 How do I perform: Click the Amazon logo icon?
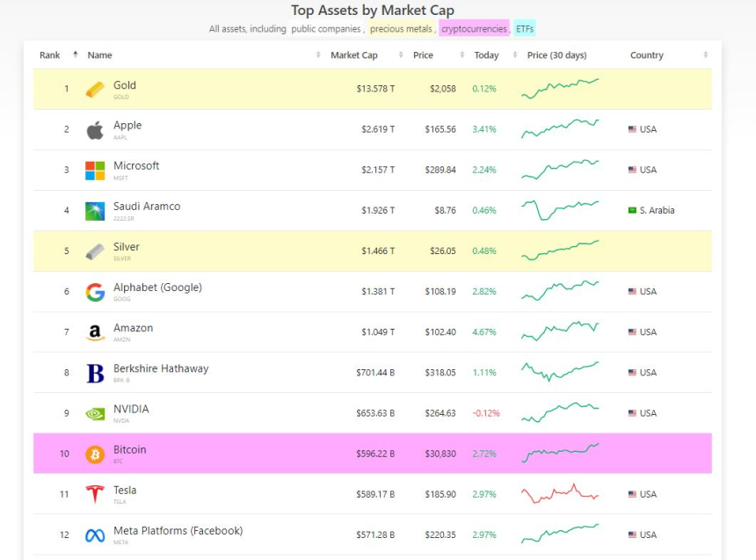pyautogui.click(x=95, y=332)
